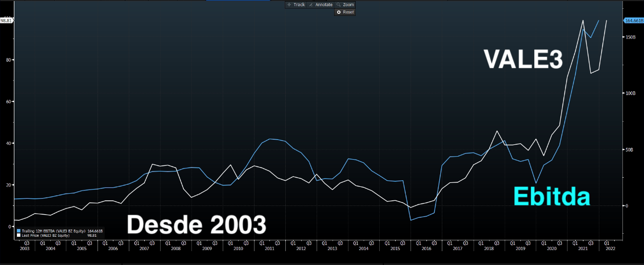Click the 2018 year label on time axis
This screenshot has width=644, height=265.
(489, 249)
